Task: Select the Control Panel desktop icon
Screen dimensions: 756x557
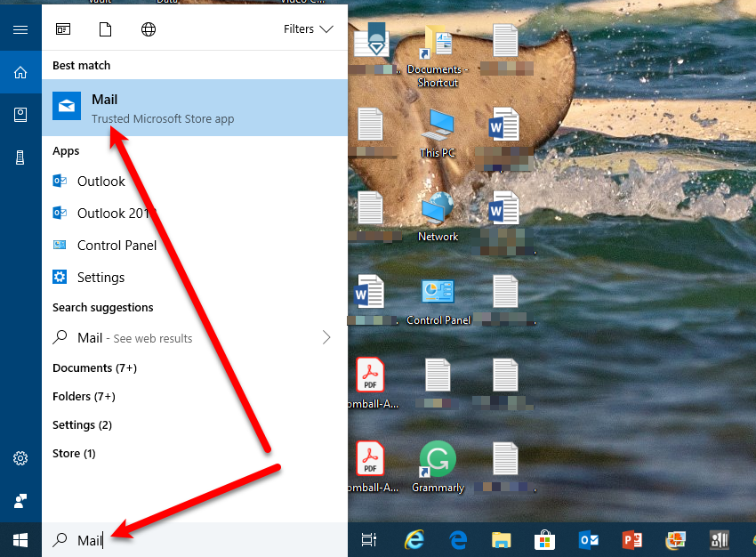Action: [438, 302]
